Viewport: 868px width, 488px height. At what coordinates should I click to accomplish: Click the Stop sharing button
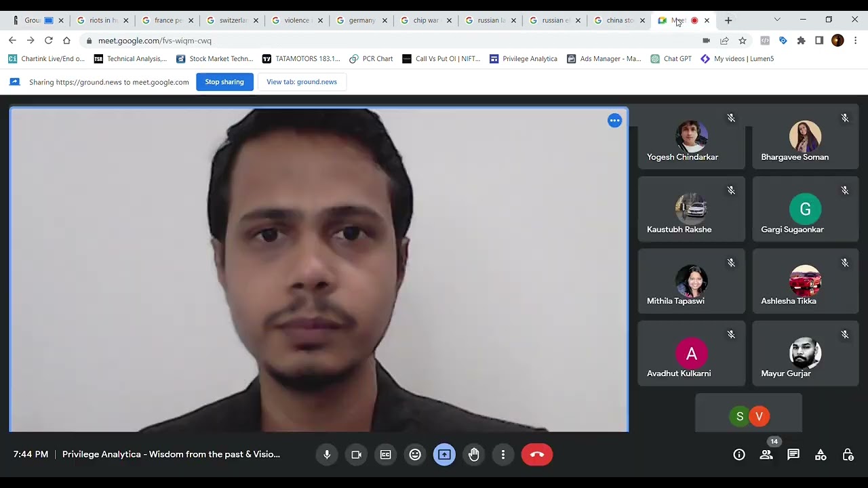coord(224,82)
